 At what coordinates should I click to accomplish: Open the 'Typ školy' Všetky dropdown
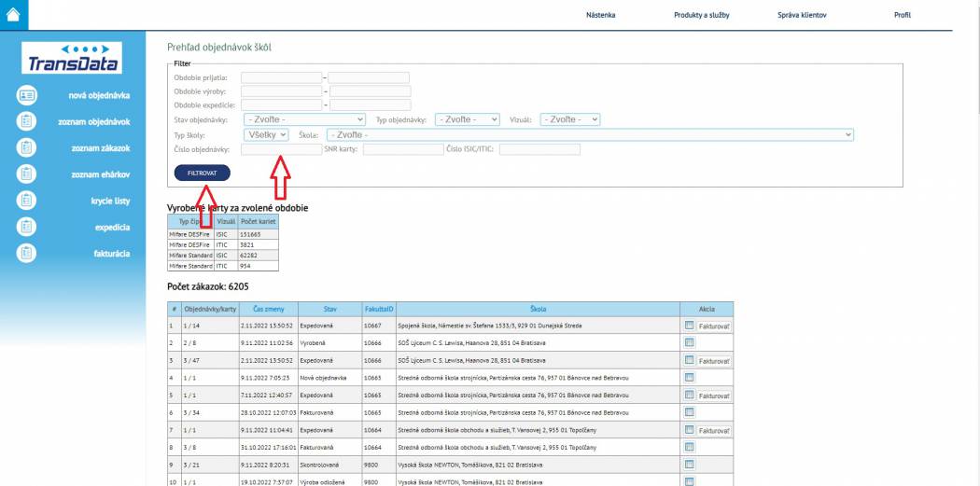click(266, 135)
